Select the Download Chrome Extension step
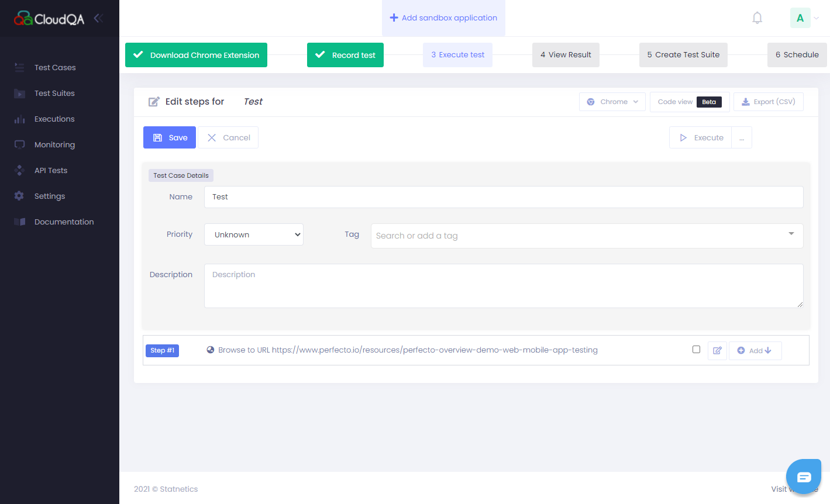The height and width of the screenshot is (504, 830). (196, 55)
